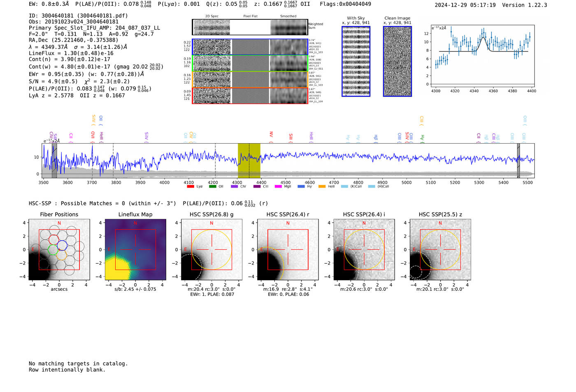Click the RA,Dec coordinates text

pyautogui.click(x=73, y=40)
